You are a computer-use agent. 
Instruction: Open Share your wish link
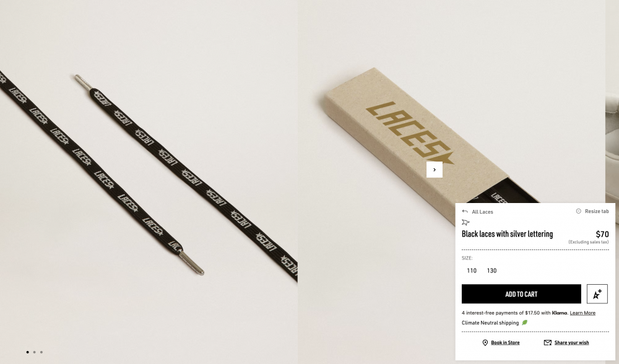(571, 343)
